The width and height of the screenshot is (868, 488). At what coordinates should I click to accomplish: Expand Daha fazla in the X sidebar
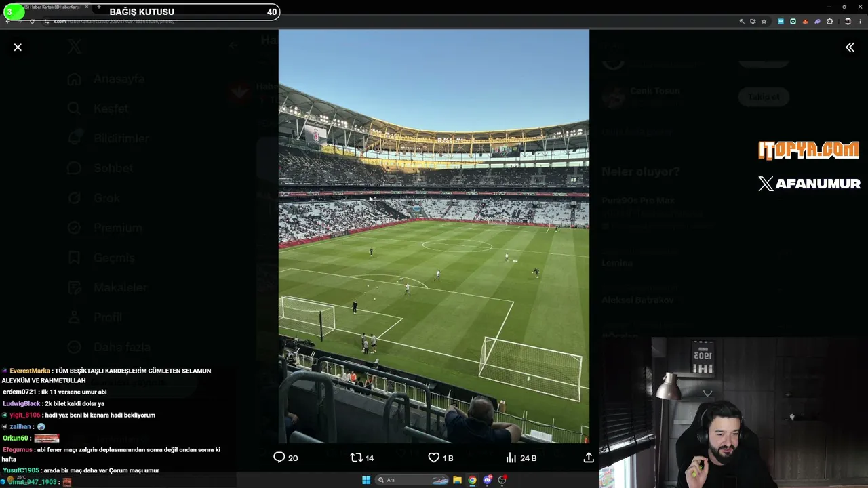coord(109,347)
